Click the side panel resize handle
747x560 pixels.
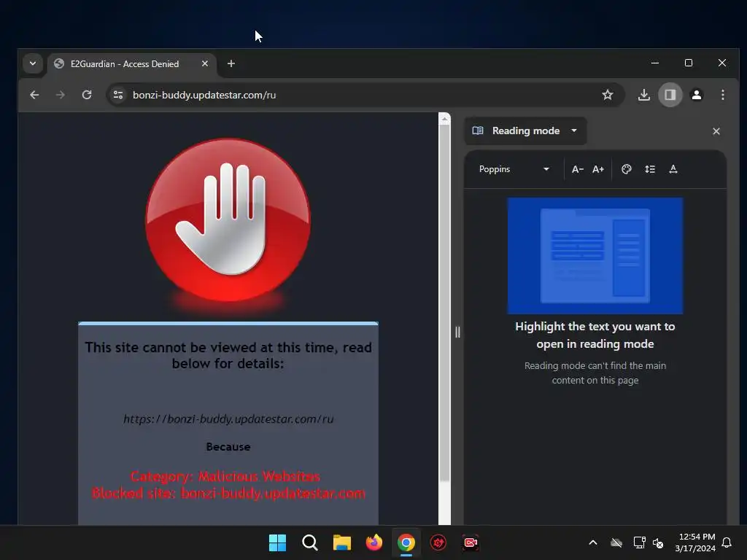click(457, 332)
